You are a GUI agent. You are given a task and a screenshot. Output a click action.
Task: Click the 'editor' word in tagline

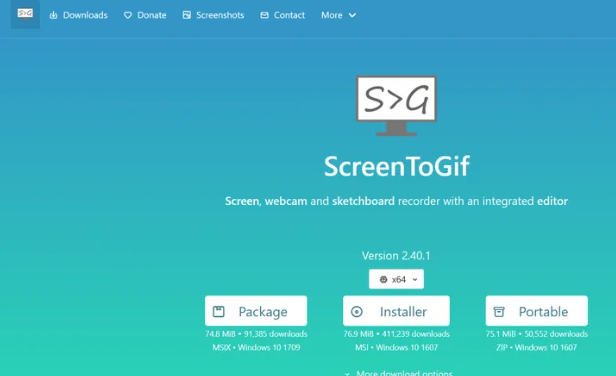point(552,201)
